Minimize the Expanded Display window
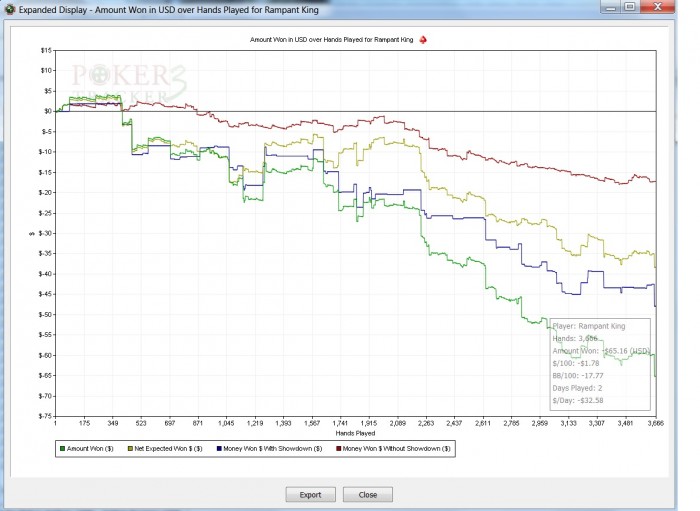 (x=611, y=7)
